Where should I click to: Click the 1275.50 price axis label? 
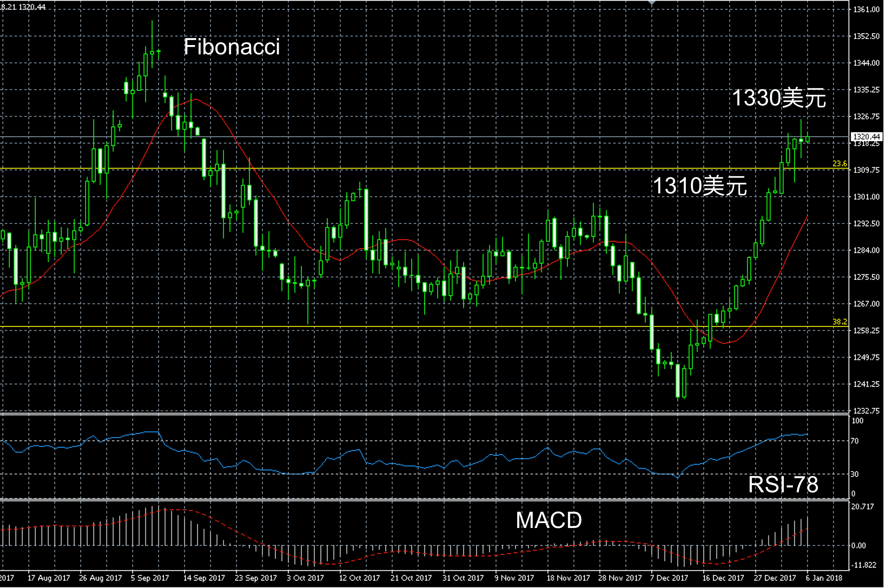866,277
